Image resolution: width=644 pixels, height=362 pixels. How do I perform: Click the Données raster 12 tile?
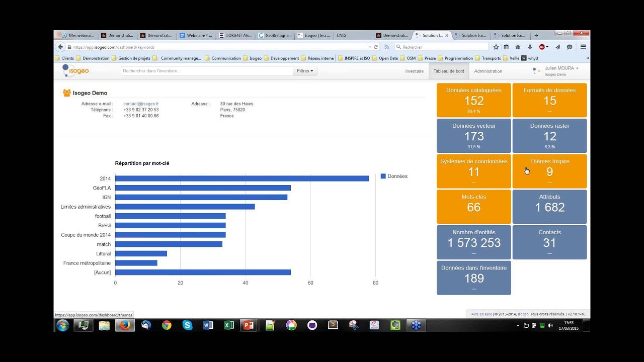(549, 136)
